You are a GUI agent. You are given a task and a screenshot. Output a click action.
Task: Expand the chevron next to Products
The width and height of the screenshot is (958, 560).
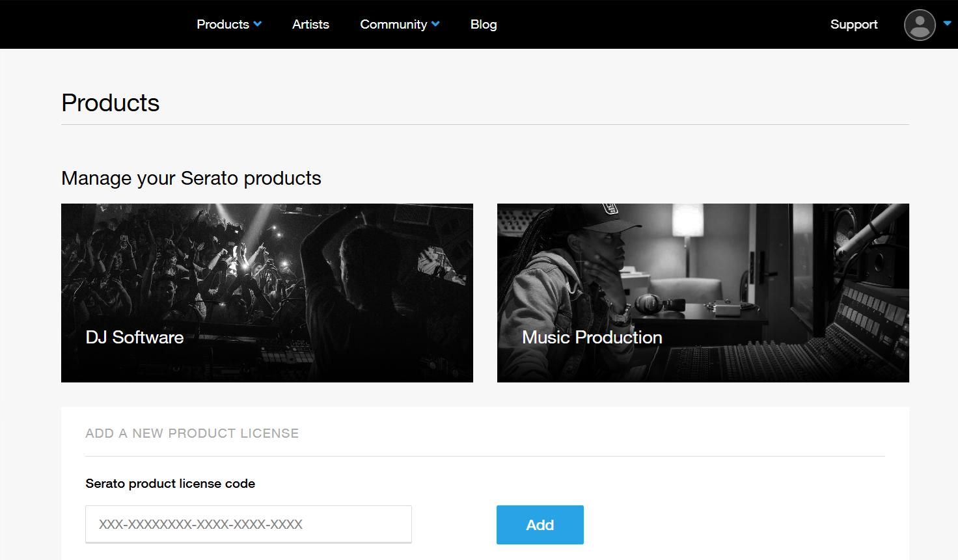(258, 24)
